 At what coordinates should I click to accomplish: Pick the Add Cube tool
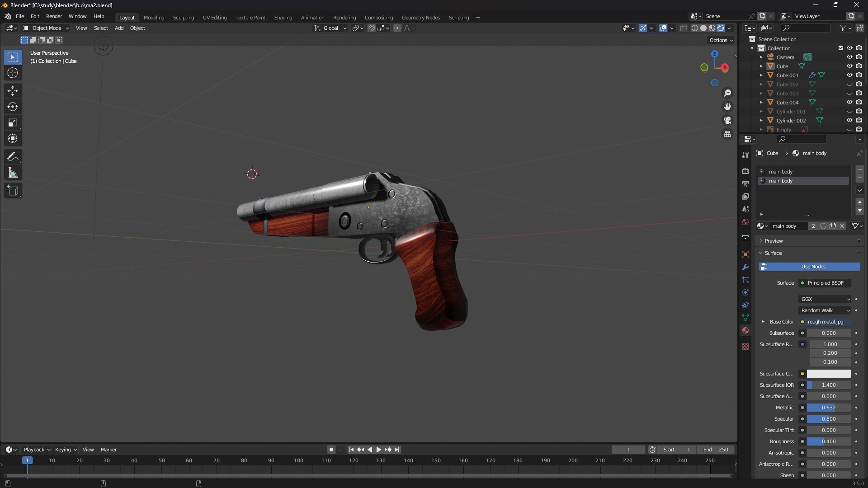[x=13, y=190]
